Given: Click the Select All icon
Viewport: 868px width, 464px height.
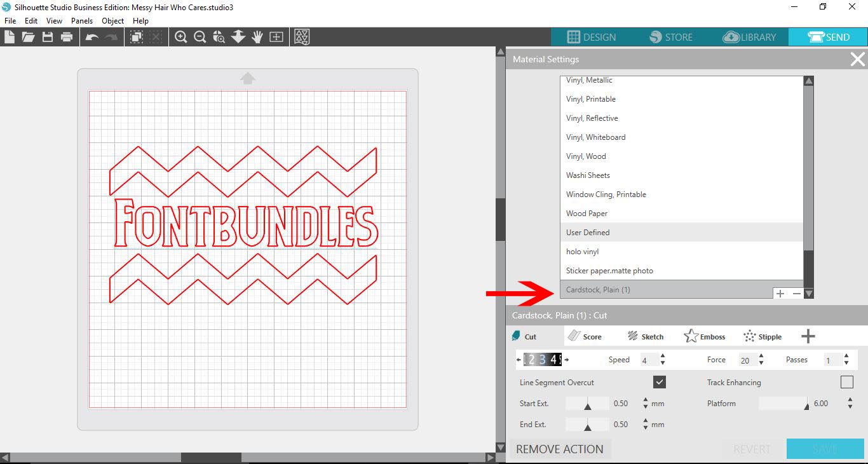Looking at the screenshot, I should pos(137,37).
